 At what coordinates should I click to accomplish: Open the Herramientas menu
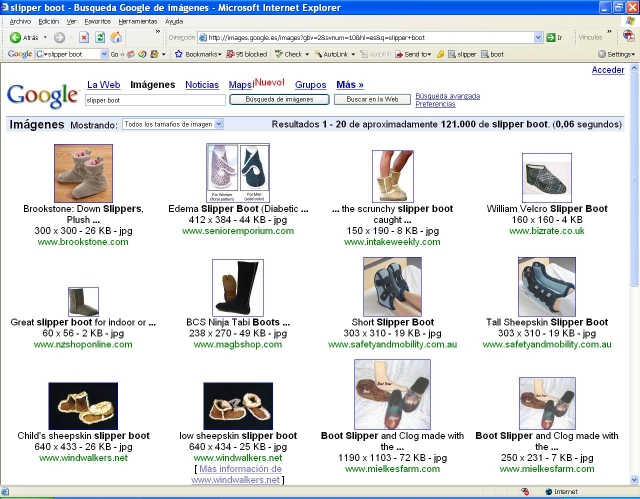(x=138, y=21)
